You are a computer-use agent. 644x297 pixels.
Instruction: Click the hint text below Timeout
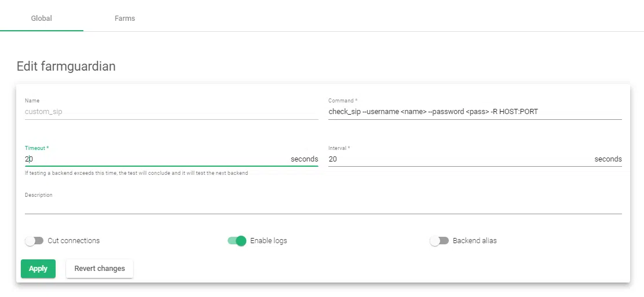point(136,173)
